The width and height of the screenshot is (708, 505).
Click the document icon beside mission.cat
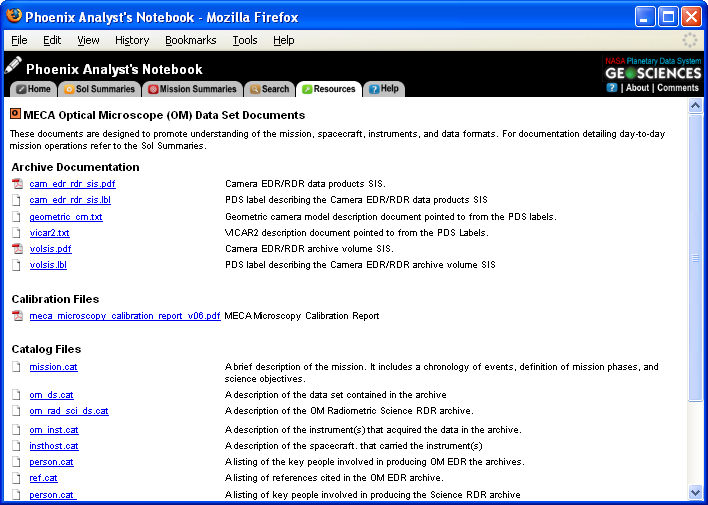pos(16,367)
